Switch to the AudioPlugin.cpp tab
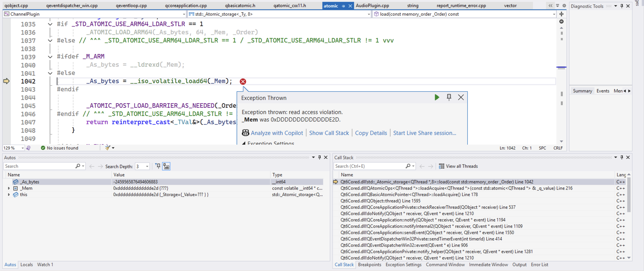This screenshot has width=644, height=271. coord(372,6)
